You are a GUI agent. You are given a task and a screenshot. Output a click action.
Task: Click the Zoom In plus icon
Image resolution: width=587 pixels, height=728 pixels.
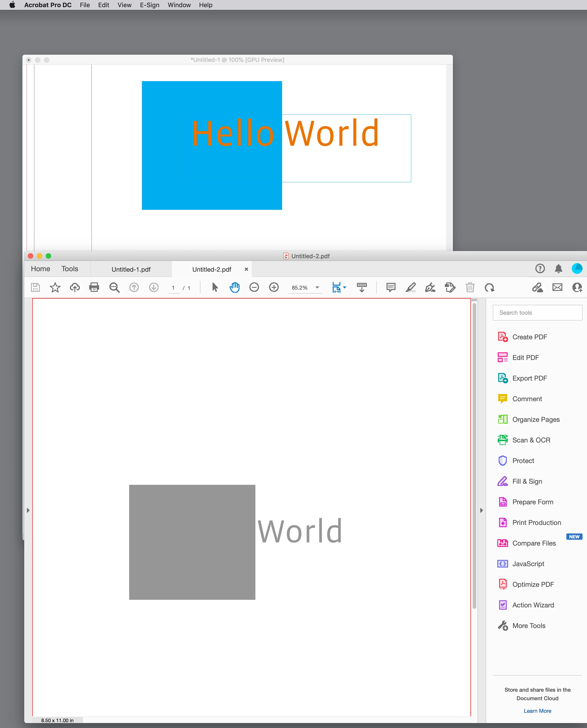(274, 287)
